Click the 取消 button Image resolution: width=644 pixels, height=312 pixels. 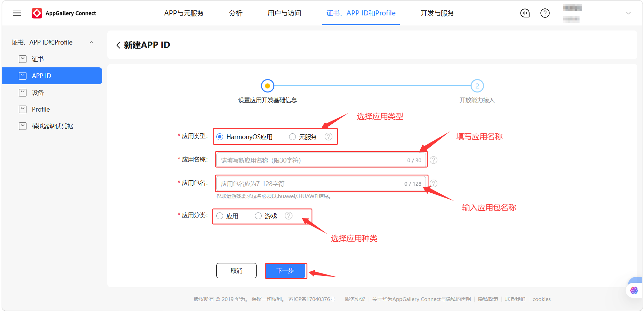[236, 271]
